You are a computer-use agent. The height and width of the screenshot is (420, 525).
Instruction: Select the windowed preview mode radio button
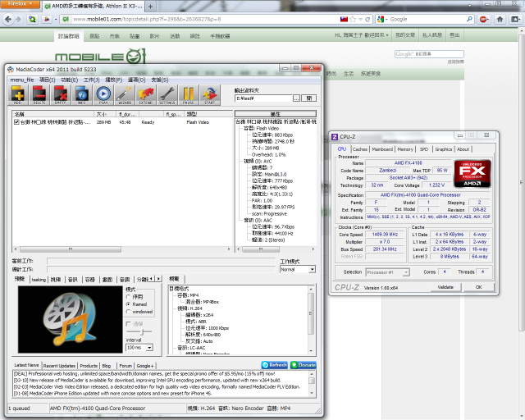[x=128, y=312]
